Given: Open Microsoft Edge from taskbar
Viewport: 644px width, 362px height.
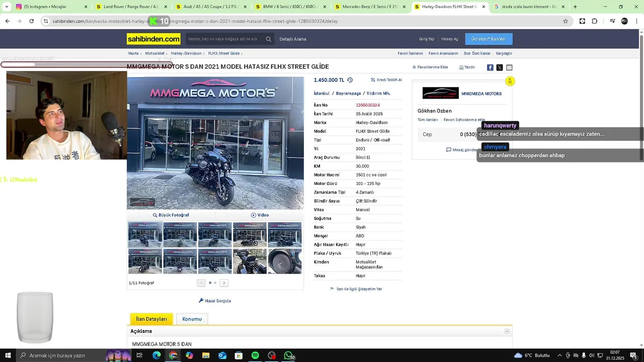Looking at the screenshot, I should (156, 355).
